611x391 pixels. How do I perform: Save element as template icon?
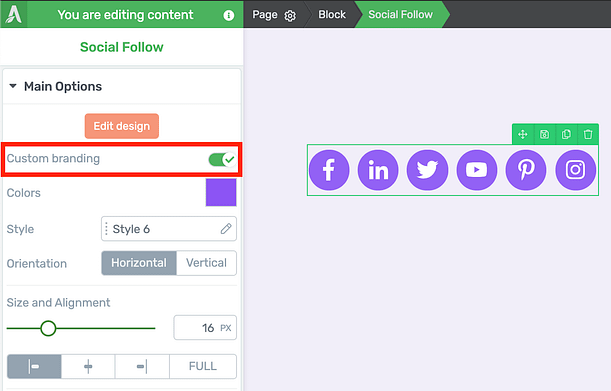tap(544, 134)
